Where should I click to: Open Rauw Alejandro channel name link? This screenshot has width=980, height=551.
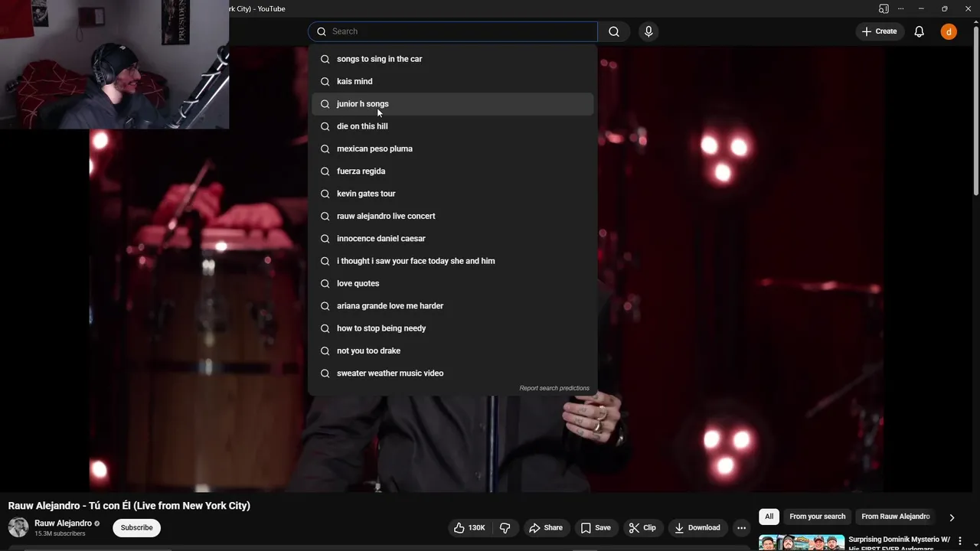(63, 523)
